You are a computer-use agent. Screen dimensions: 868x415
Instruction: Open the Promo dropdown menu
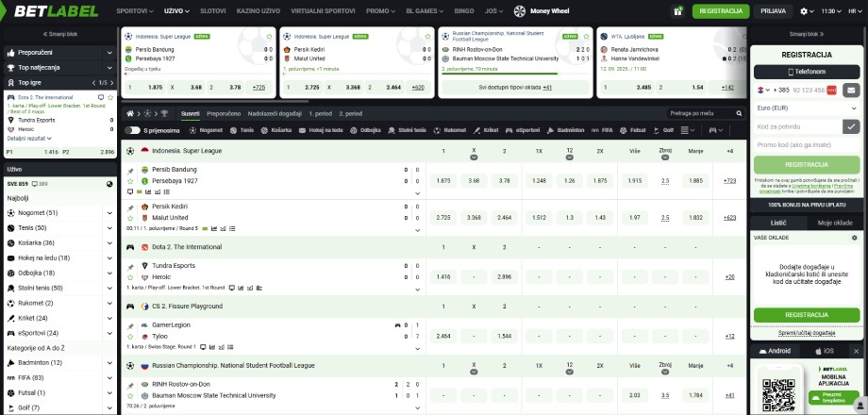[x=380, y=11]
